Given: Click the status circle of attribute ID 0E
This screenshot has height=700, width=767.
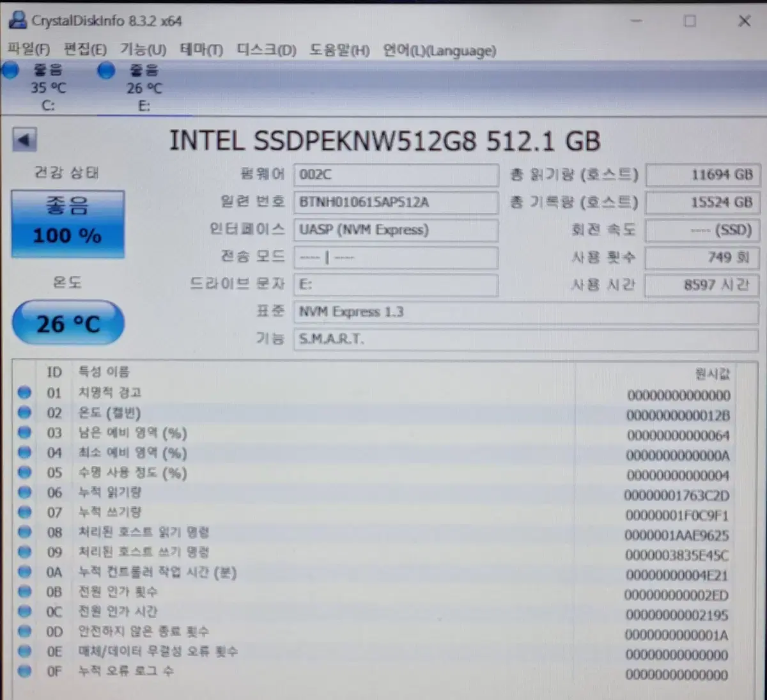Looking at the screenshot, I should 24,651.
